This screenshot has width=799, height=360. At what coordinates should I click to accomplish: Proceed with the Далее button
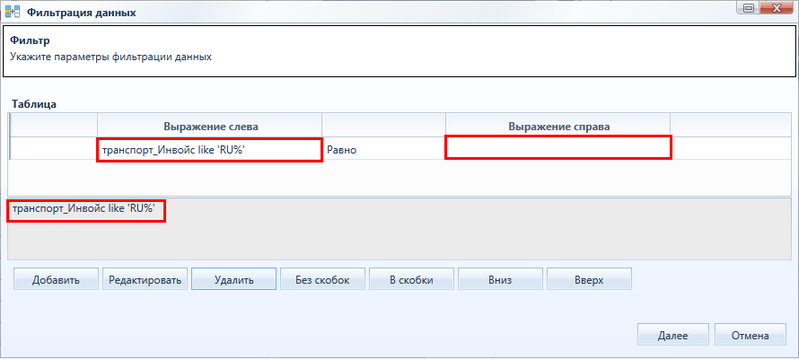pyautogui.click(x=673, y=336)
